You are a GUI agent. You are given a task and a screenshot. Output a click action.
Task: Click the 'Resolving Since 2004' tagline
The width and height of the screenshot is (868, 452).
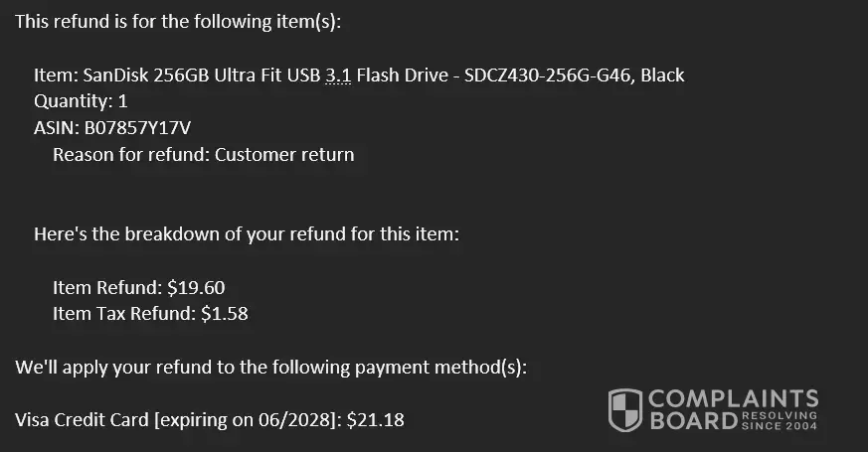781,420
